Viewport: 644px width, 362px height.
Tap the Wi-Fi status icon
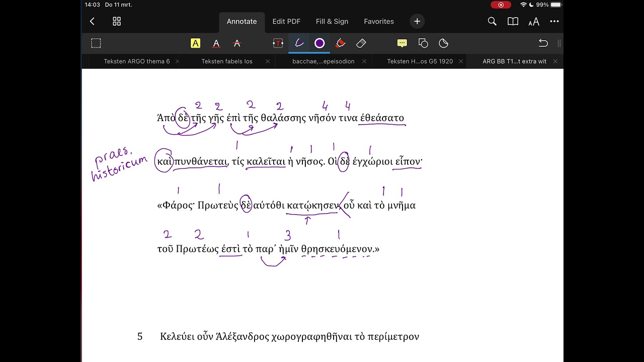[x=523, y=5]
